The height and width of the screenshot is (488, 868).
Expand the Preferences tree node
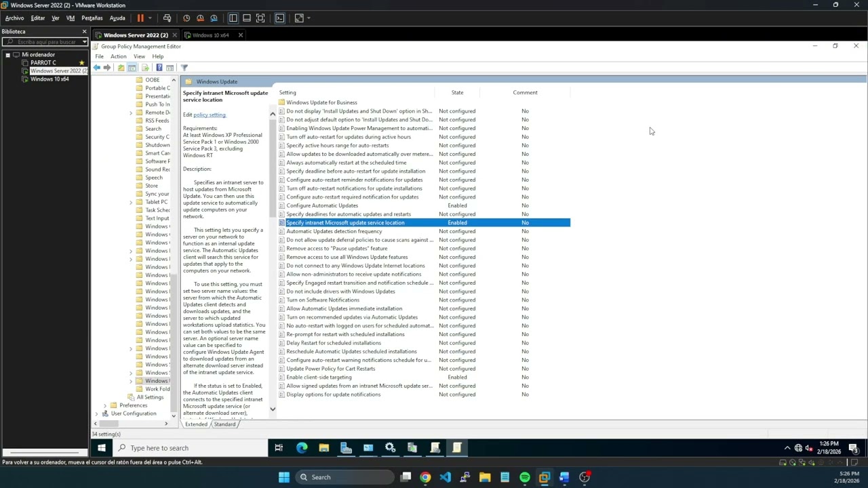pyautogui.click(x=105, y=405)
